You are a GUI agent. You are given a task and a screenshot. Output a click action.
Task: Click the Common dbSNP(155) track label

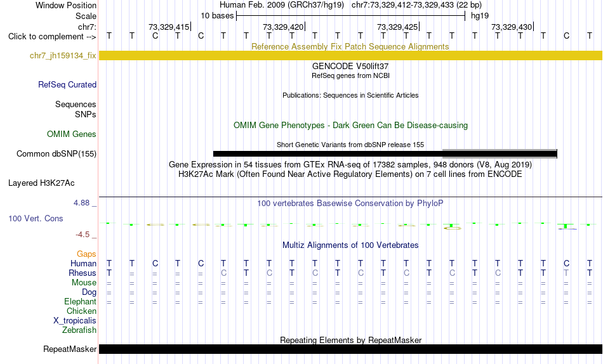coord(56,153)
